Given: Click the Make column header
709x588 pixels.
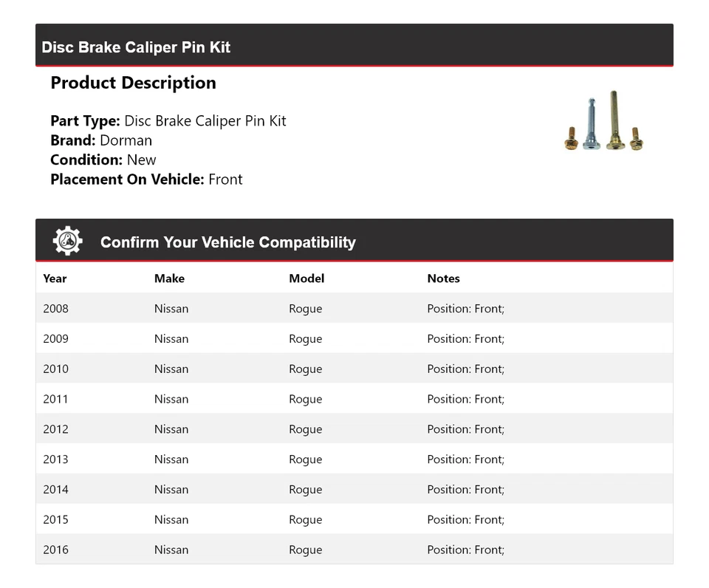Looking at the screenshot, I should pyautogui.click(x=169, y=278).
